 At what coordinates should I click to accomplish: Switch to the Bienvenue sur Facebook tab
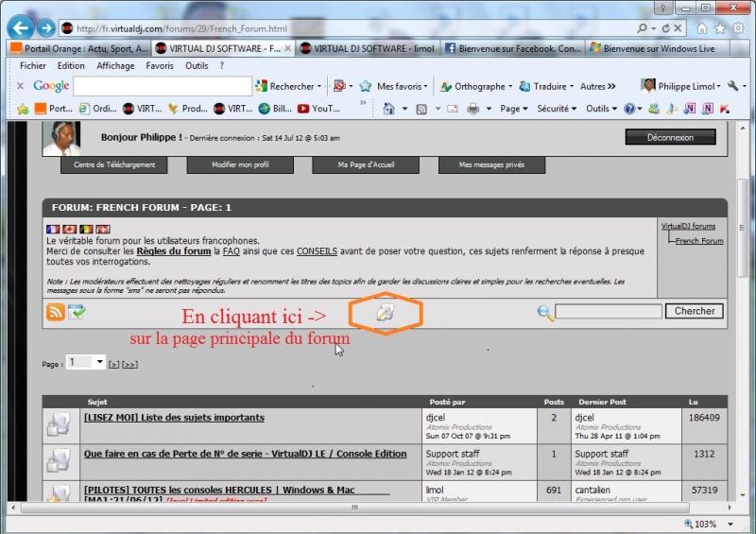[512, 48]
